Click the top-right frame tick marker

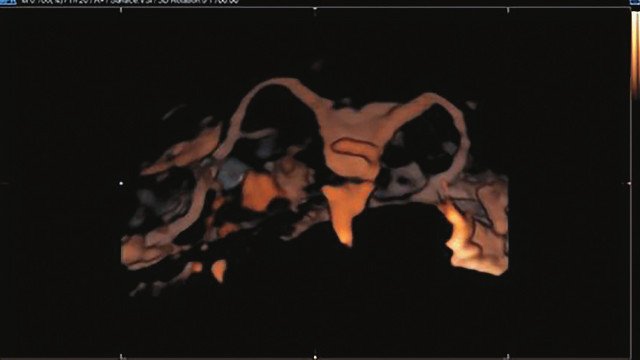click(x=508, y=9)
